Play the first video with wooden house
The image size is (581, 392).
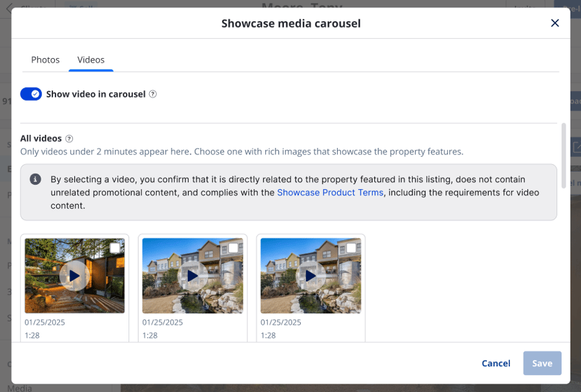74,276
